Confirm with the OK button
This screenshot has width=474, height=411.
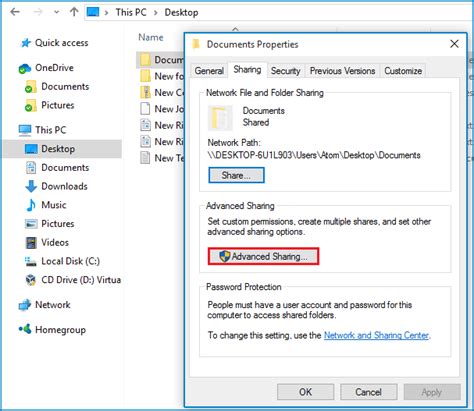tap(305, 392)
